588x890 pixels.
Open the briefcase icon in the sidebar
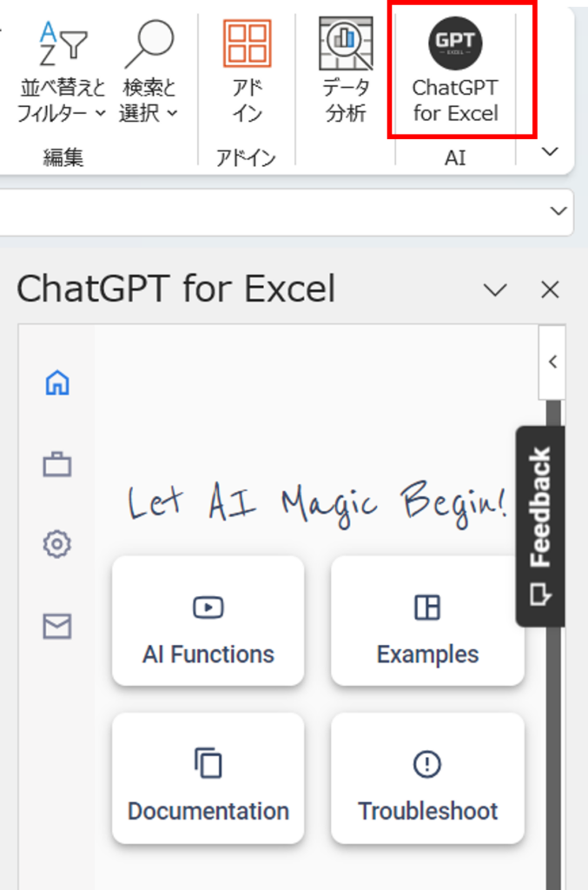pos(57,464)
